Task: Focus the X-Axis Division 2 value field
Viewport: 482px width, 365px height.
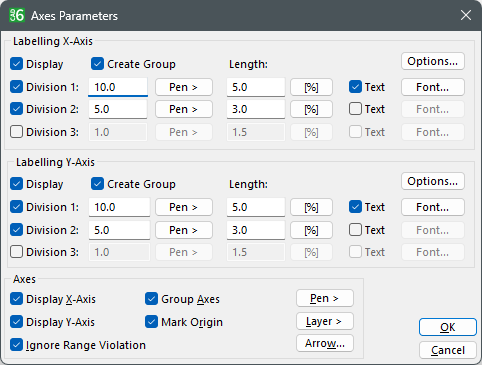Action: pos(118,109)
